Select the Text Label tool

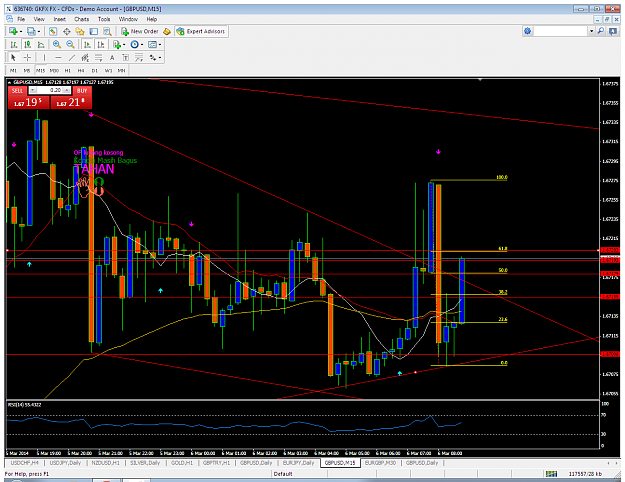[125, 58]
